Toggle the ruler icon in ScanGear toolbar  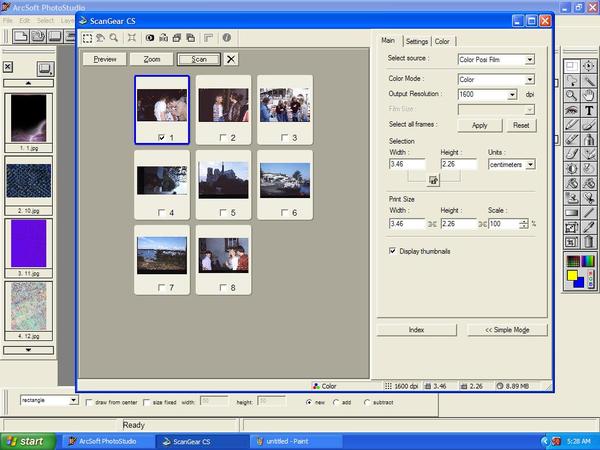[x=209, y=38]
